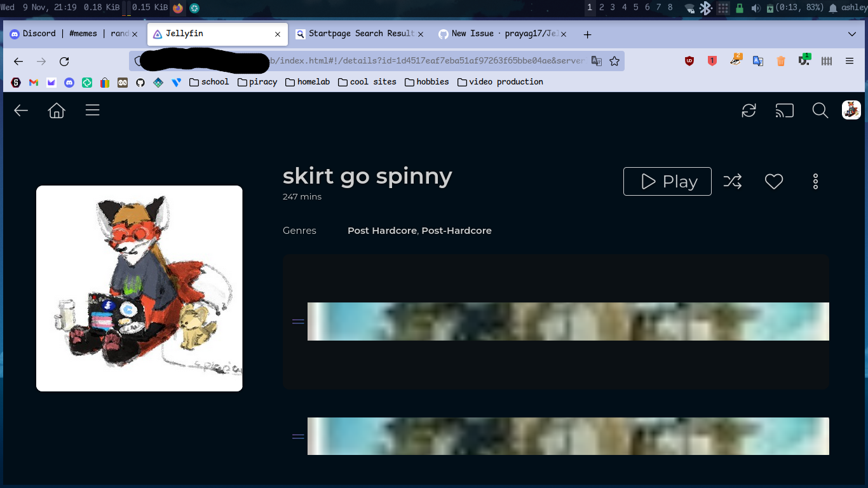Click the translate extension icon
The height and width of the screenshot is (488, 868).
[757, 62]
